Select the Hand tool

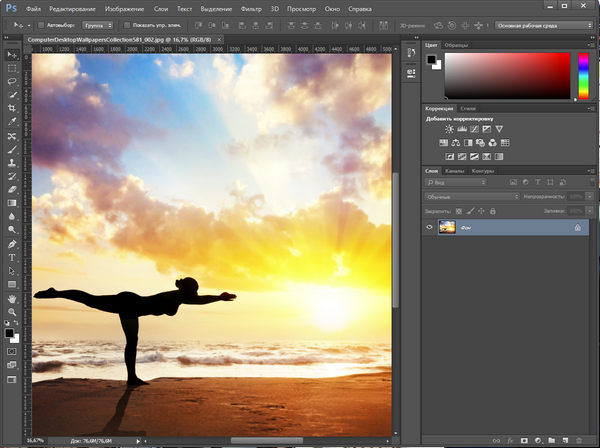click(x=12, y=298)
